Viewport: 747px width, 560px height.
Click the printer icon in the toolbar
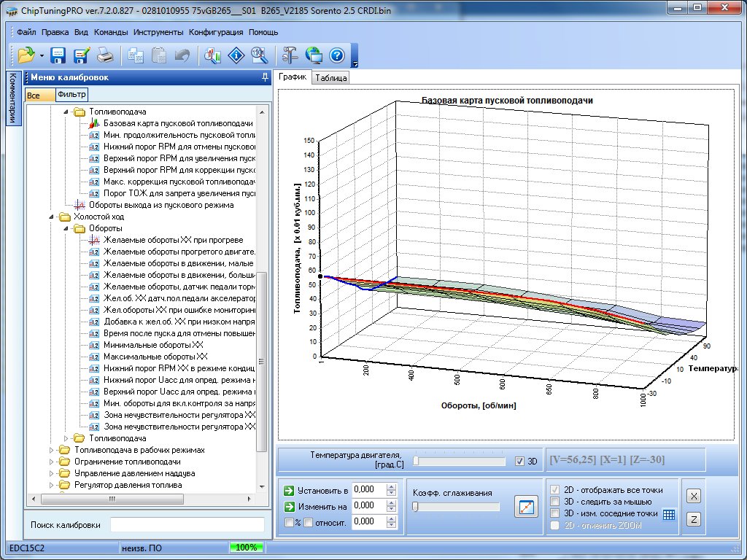(x=105, y=55)
